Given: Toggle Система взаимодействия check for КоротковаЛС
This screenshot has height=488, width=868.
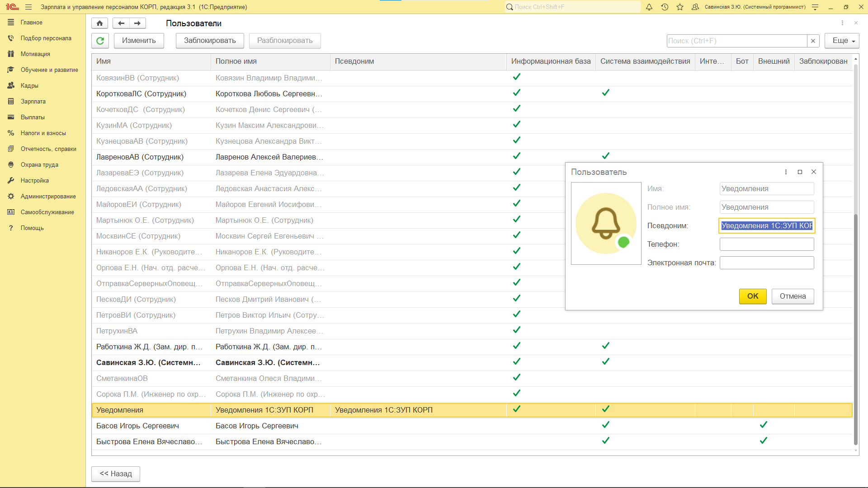Looking at the screenshot, I should [x=605, y=93].
